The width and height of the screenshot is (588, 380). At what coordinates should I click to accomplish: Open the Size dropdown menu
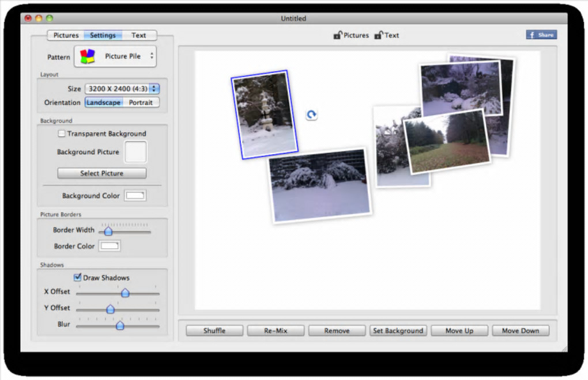[x=122, y=89]
